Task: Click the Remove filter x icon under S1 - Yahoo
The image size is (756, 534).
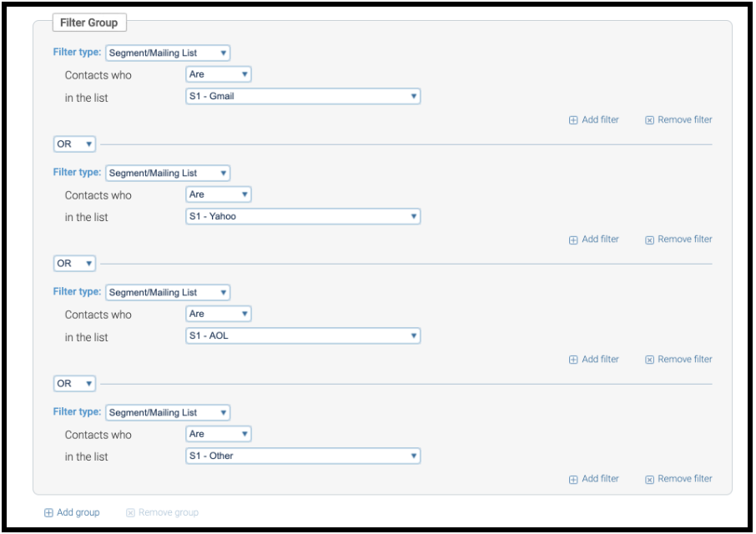Action: coord(649,240)
